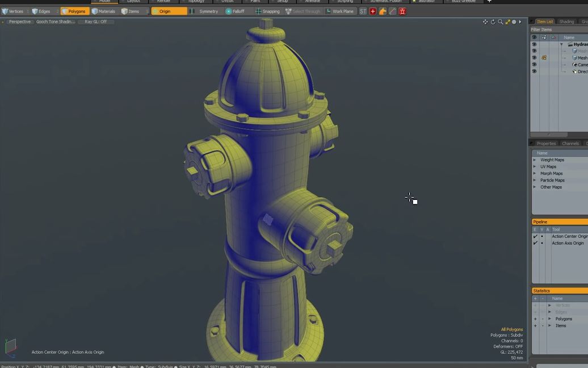Image resolution: width=588 pixels, height=368 pixels.
Task: Enable the Work Plane button
Action: 340,11
